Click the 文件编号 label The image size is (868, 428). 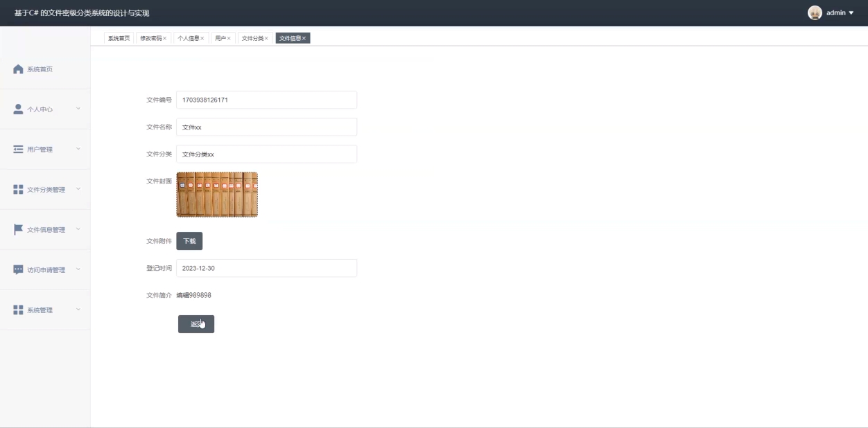coord(159,100)
